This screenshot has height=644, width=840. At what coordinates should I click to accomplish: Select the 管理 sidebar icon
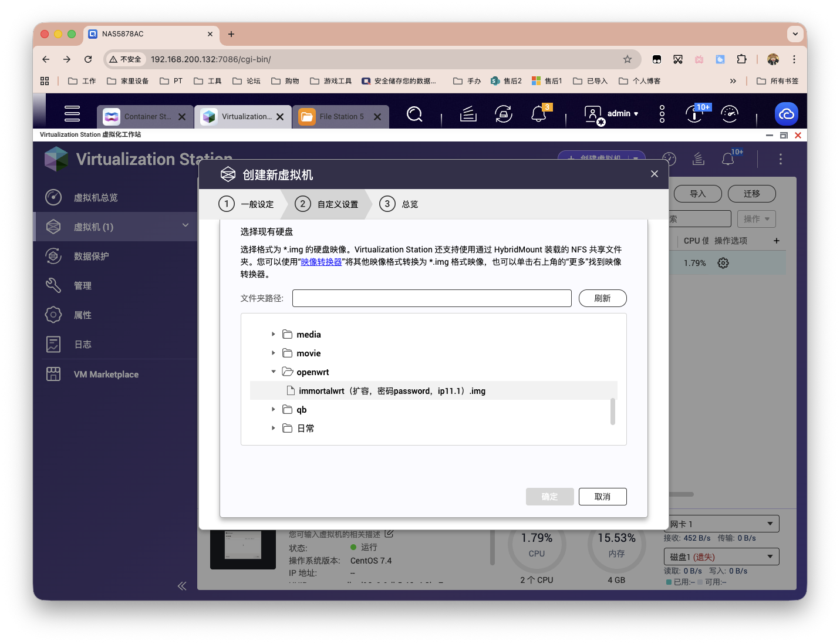pos(53,285)
